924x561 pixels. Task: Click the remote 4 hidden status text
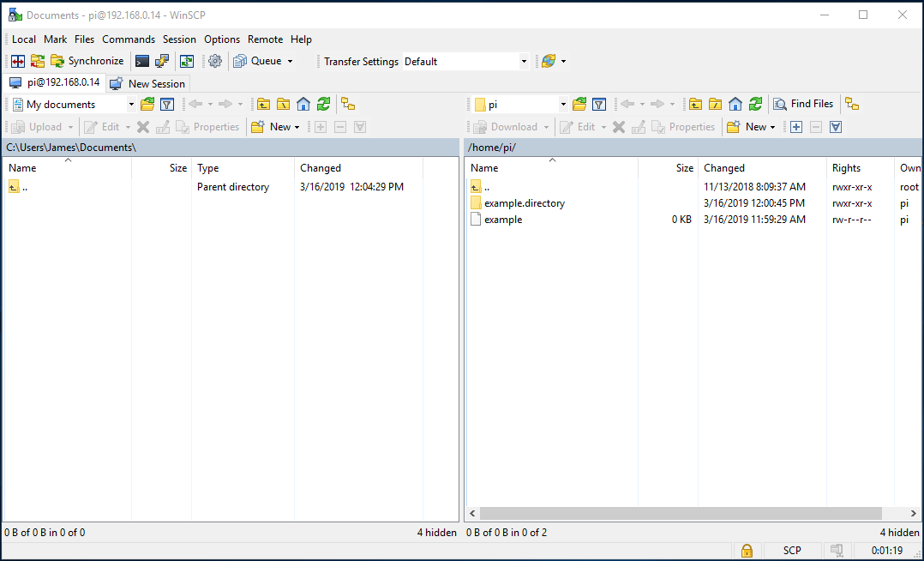(x=899, y=533)
